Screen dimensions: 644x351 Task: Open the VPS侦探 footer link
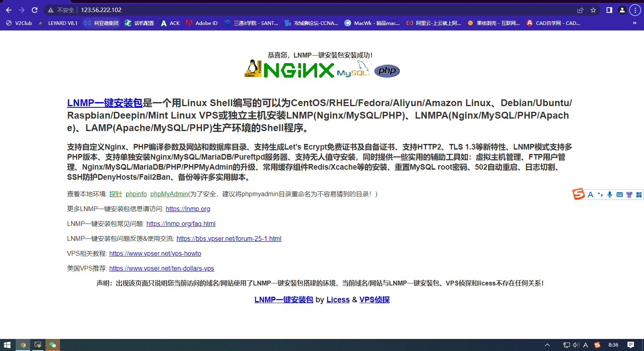[x=374, y=300]
